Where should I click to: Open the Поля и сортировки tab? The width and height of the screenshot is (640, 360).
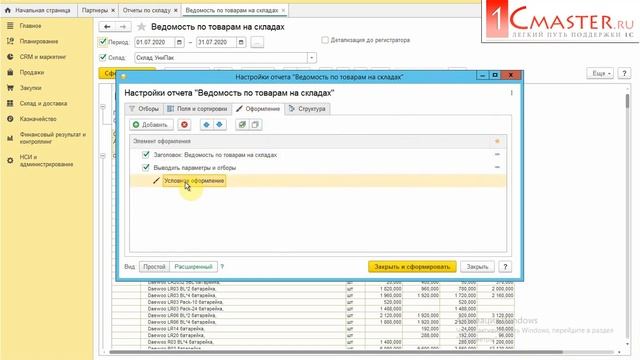pyautogui.click(x=198, y=109)
